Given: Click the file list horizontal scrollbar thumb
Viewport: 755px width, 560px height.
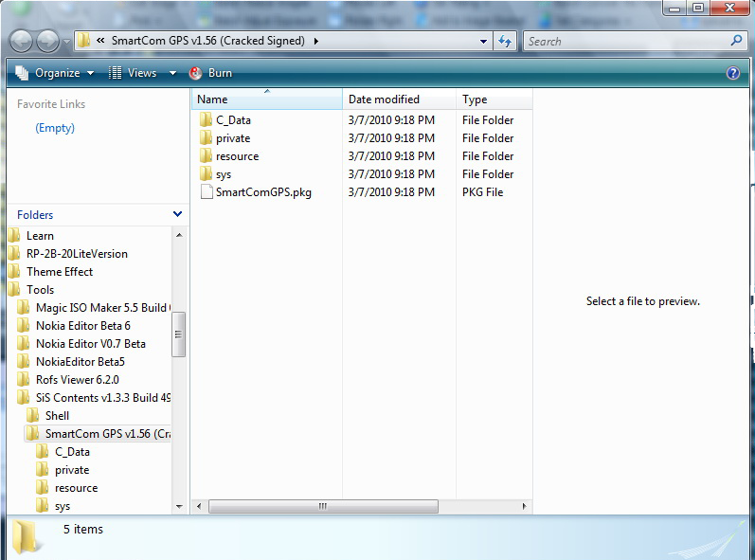Looking at the screenshot, I should (x=323, y=506).
